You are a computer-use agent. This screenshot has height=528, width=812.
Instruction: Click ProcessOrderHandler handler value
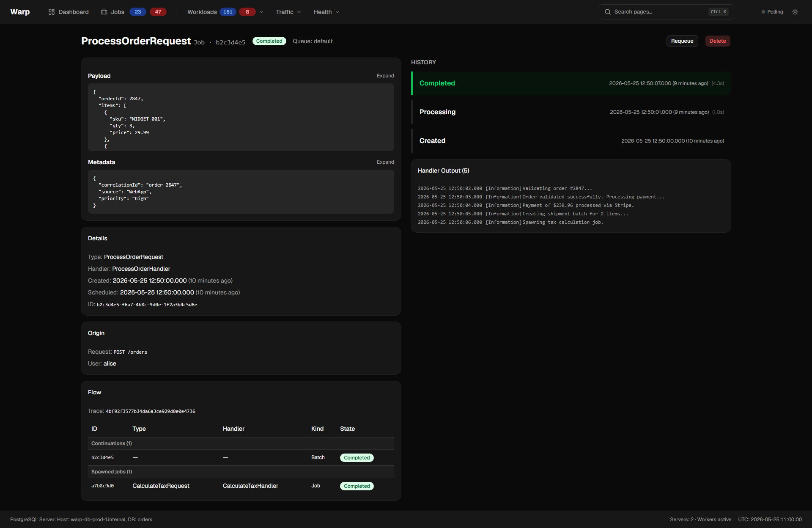point(141,269)
